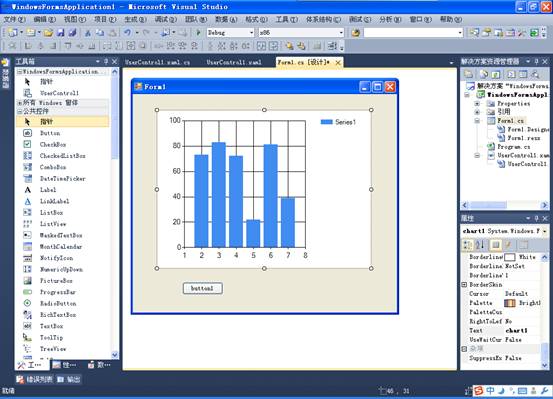
Task: Click the Palette Bright color swatch
Action: pos(510,303)
